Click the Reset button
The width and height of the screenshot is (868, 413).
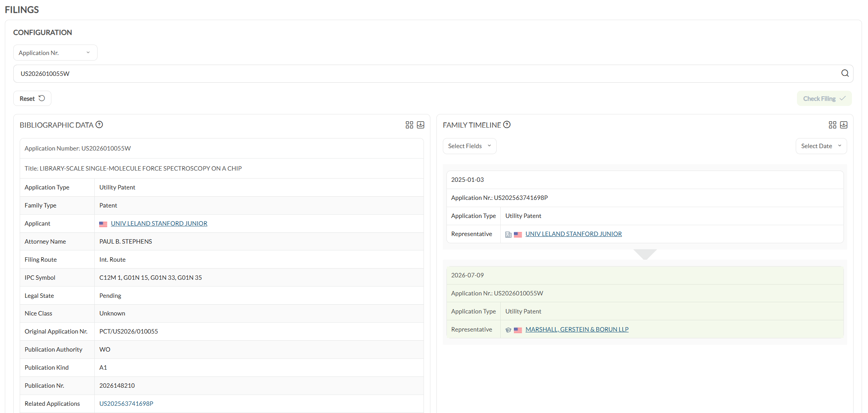(32, 98)
